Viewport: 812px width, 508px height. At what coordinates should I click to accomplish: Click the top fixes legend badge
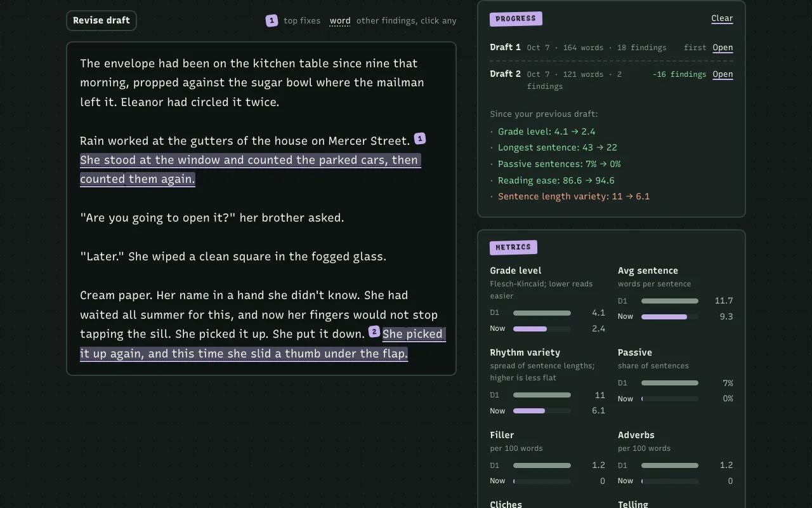coord(272,21)
